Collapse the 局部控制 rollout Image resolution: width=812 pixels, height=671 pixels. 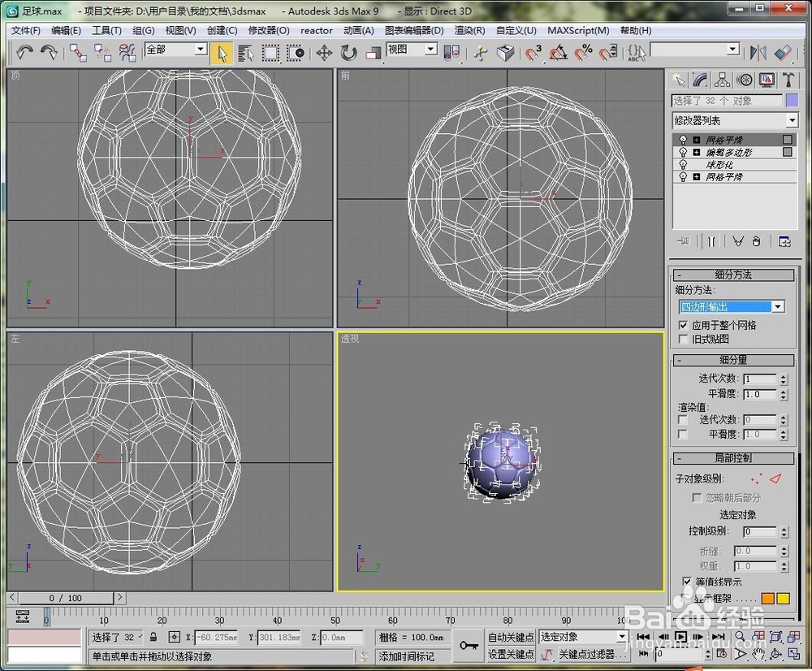point(732,458)
